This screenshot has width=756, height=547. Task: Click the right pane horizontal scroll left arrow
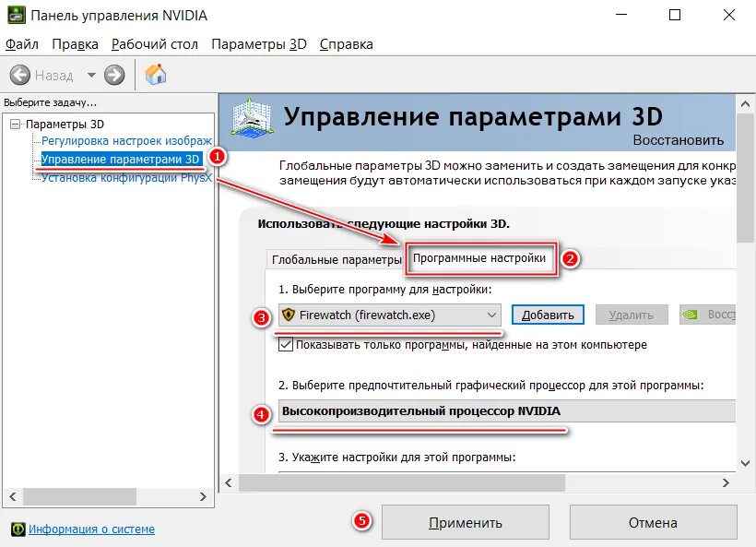click(229, 482)
